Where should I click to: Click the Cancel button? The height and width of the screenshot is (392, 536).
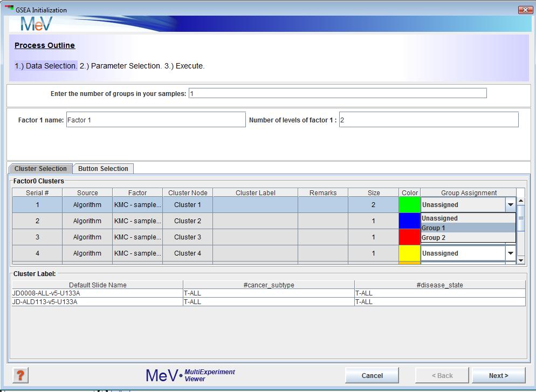[372, 376]
